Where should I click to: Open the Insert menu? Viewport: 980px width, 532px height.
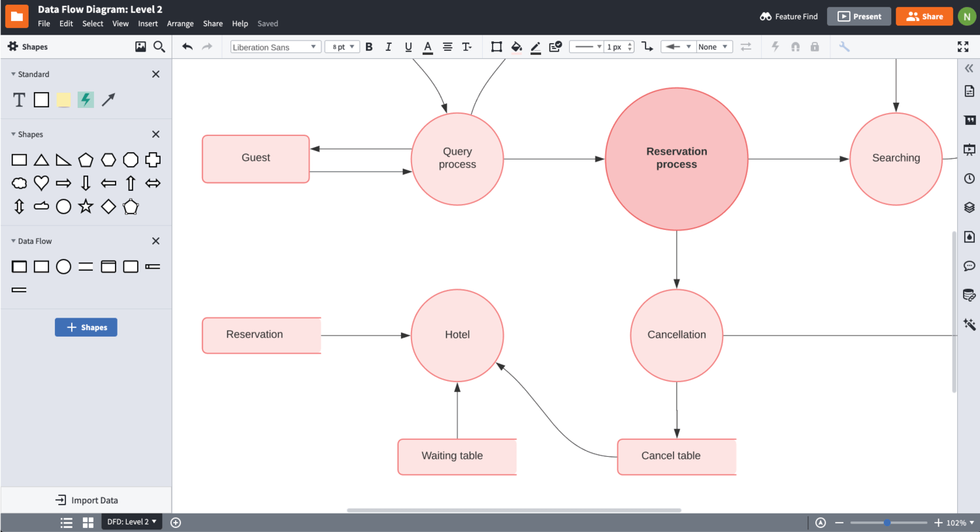pyautogui.click(x=148, y=24)
